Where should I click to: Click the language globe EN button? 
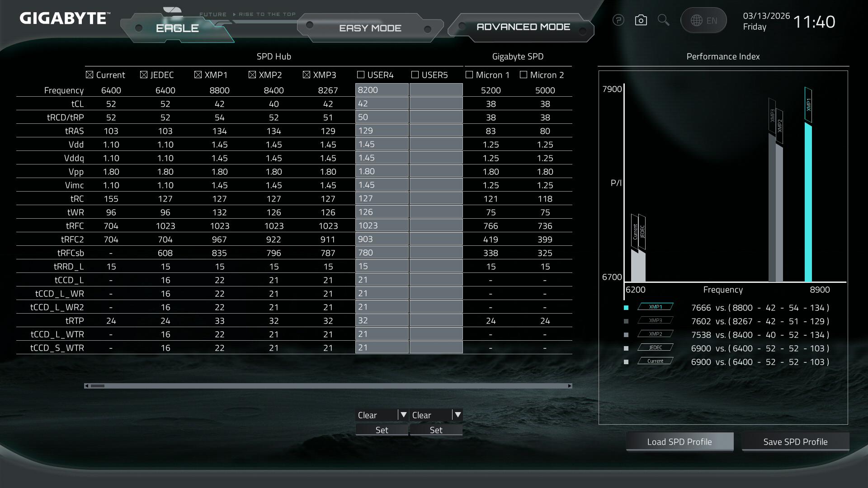[x=703, y=20]
